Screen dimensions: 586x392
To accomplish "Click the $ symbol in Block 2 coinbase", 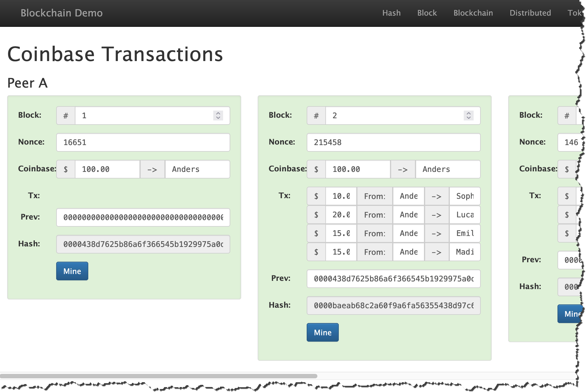I will pos(316,169).
